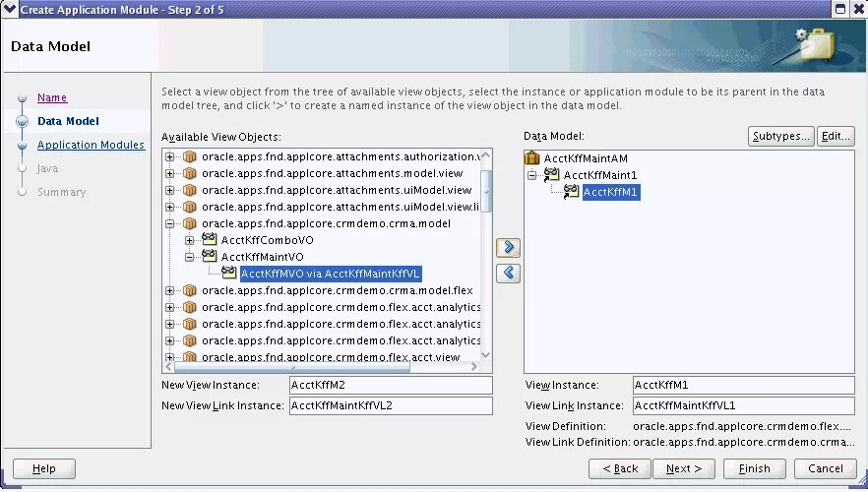Click the New View Link Instance field
The width and height of the screenshot is (868, 492).
click(x=391, y=405)
